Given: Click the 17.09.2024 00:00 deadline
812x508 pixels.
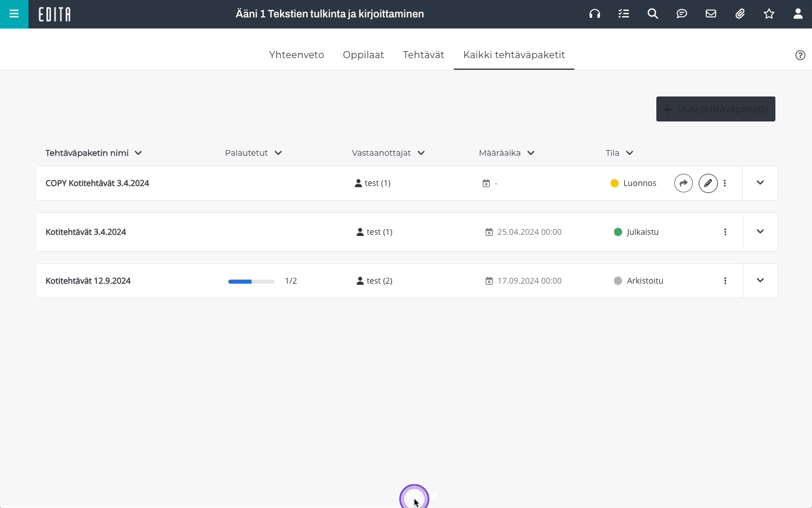Looking at the screenshot, I should pyautogui.click(x=530, y=281).
